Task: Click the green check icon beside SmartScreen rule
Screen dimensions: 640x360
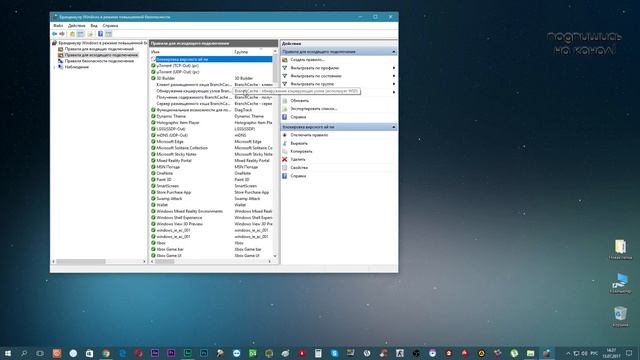Action: 153,186
